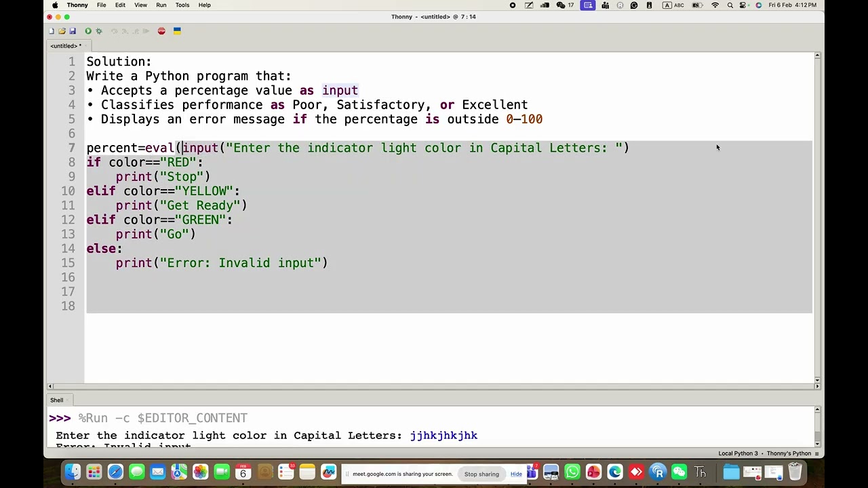Open the File menu

tap(101, 5)
